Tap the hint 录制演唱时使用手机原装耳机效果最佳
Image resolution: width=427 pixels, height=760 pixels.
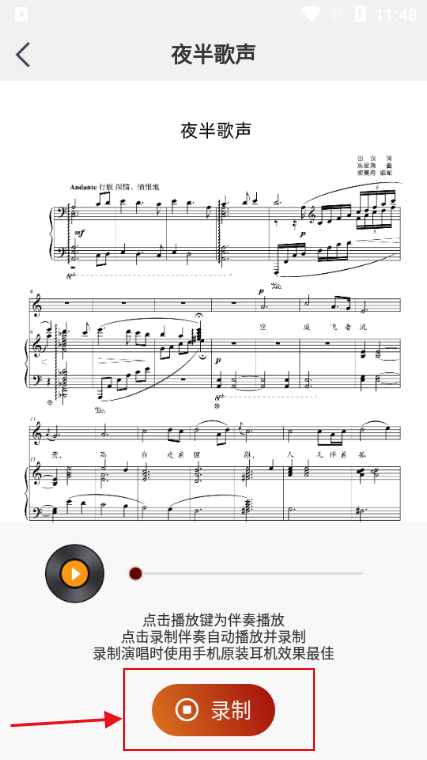tap(213, 653)
